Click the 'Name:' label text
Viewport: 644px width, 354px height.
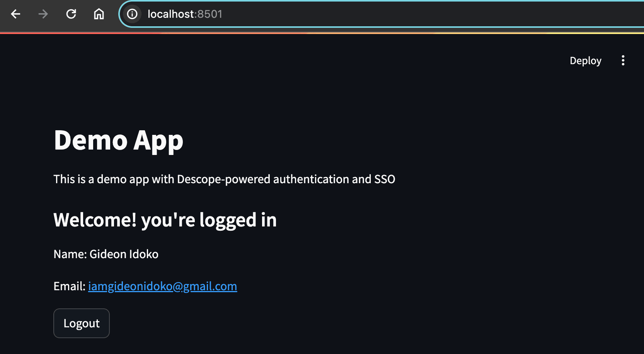coord(70,254)
